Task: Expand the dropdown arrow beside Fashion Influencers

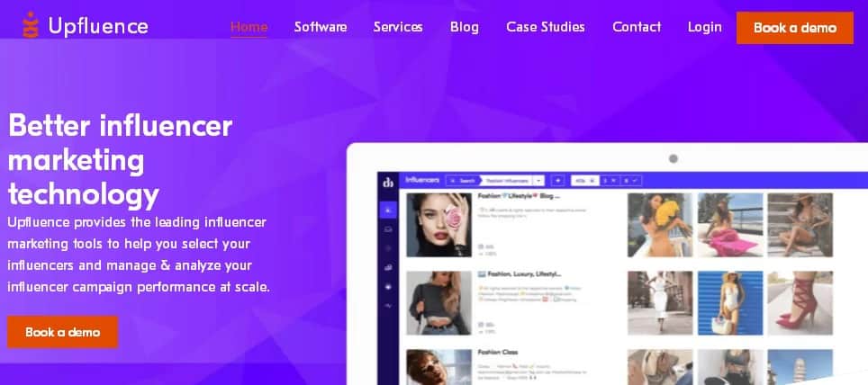Action: pos(539,180)
